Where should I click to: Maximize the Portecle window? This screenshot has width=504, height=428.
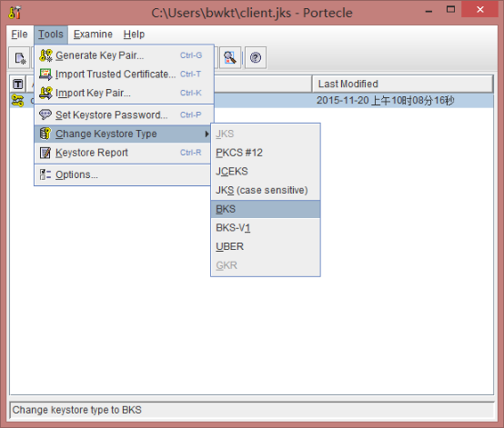pos(450,10)
